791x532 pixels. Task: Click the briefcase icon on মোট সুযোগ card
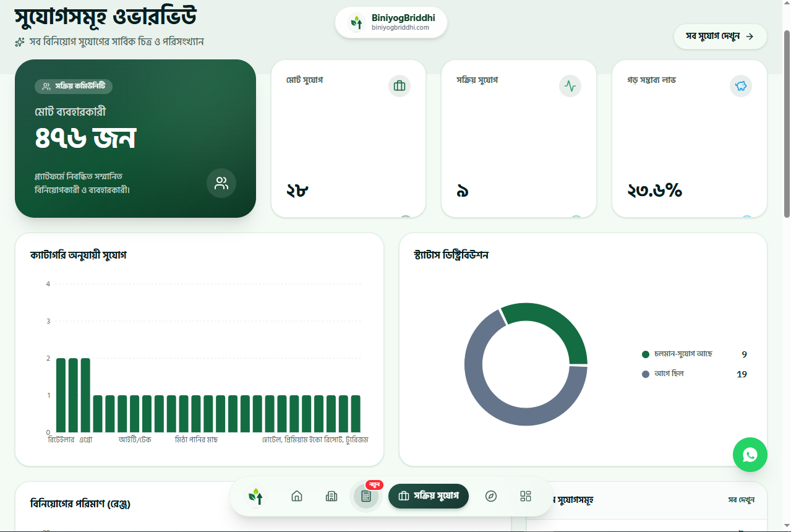400,86
